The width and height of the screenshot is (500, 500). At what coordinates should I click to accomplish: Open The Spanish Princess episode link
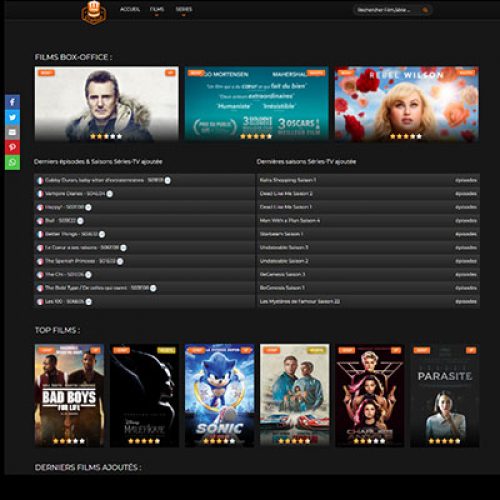click(x=80, y=261)
